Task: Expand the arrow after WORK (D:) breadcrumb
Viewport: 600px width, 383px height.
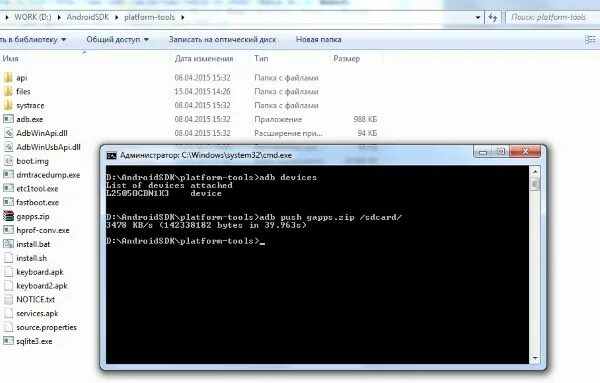Action: point(59,17)
